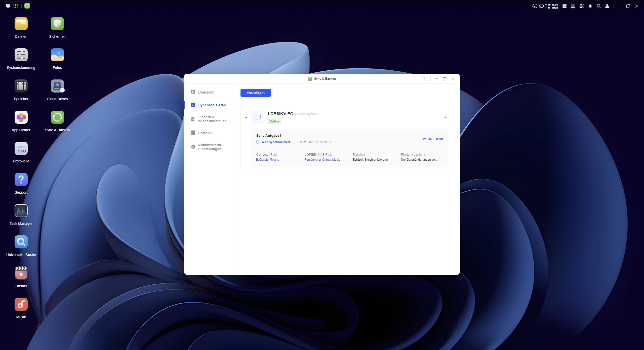Open the Sync & Backup help question mark
The height and width of the screenshot is (350, 644).
pyautogui.click(x=424, y=79)
